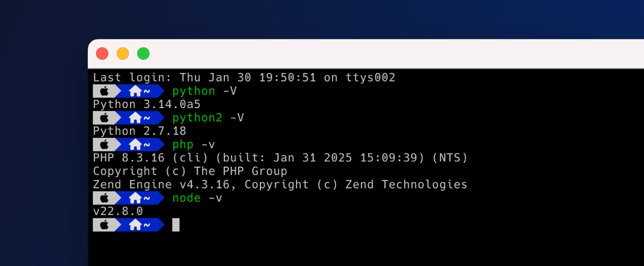Click the green 'php' command text

click(183, 145)
